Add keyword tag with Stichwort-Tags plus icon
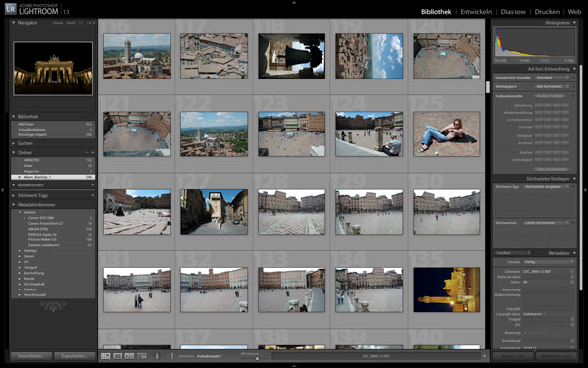This screenshot has height=368, width=588. [93, 195]
